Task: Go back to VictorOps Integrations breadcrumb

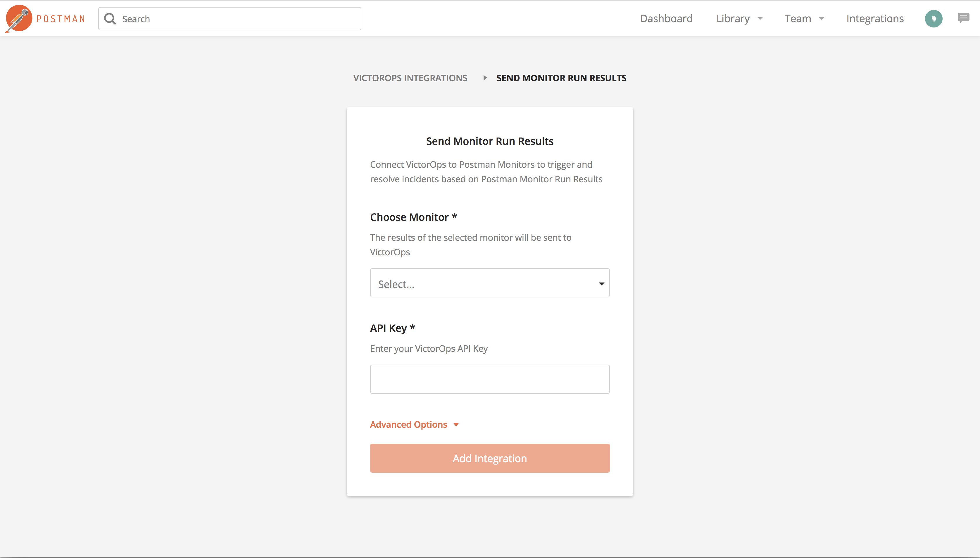Action: pos(410,78)
